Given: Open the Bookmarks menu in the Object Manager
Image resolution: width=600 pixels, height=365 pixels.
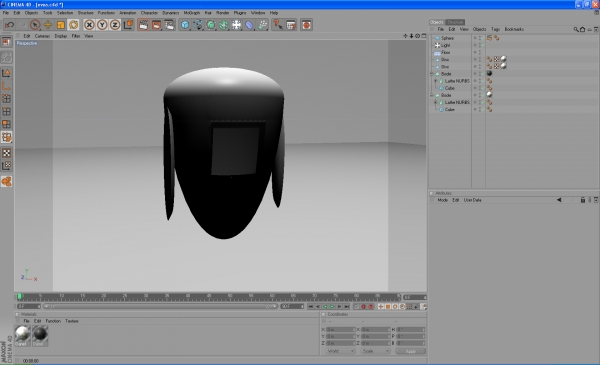Looking at the screenshot, I should [514, 29].
